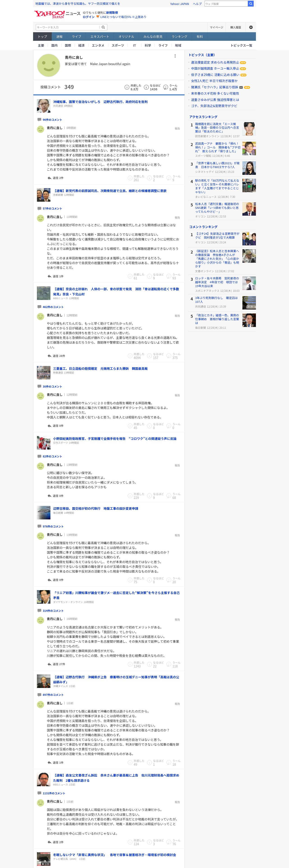Click the ヘルプ link at top
The height and width of the screenshot is (868, 289).
197,4
